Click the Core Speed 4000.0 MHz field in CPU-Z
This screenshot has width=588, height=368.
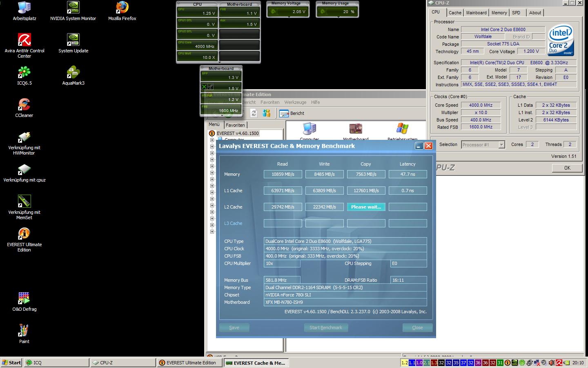[481, 105]
